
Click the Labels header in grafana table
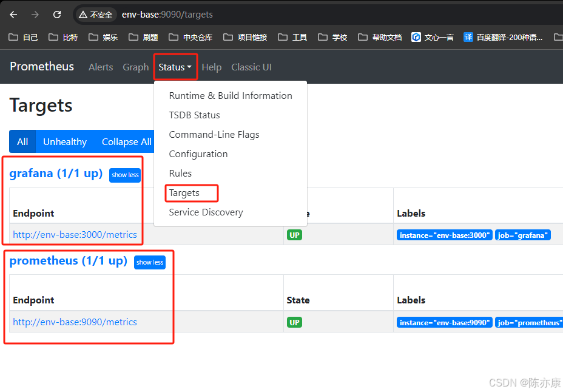411,213
